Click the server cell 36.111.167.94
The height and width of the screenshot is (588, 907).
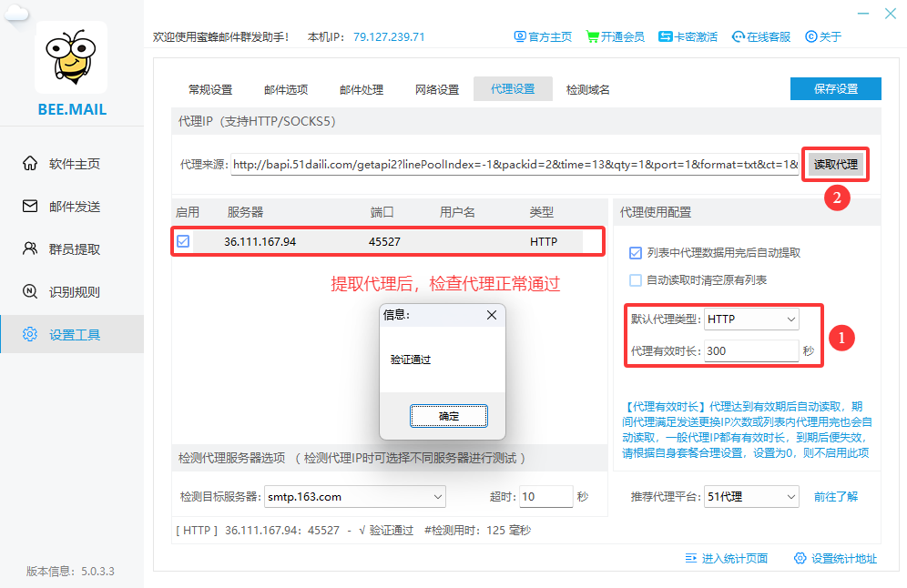(260, 242)
